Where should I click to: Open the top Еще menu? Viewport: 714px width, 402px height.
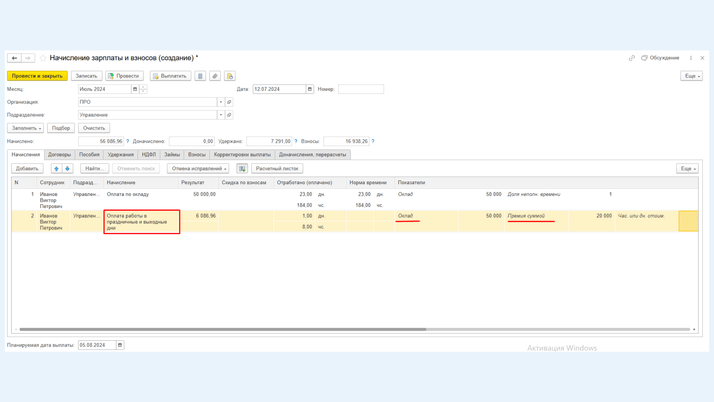click(x=691, y=76)
